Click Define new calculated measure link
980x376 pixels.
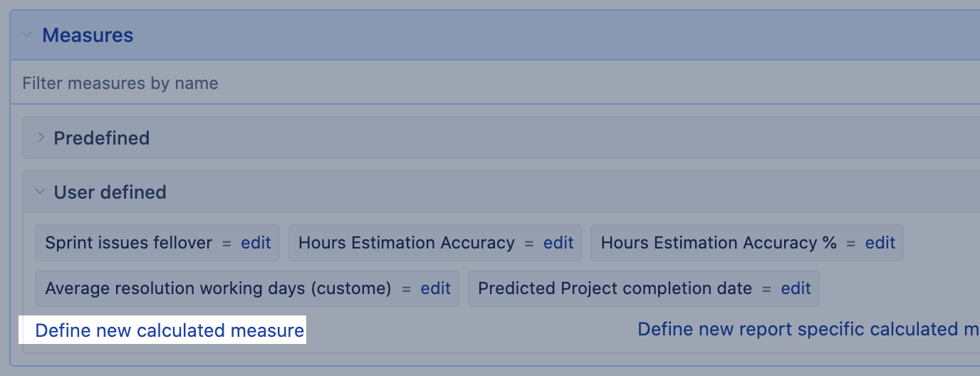[x=170, y=330]
